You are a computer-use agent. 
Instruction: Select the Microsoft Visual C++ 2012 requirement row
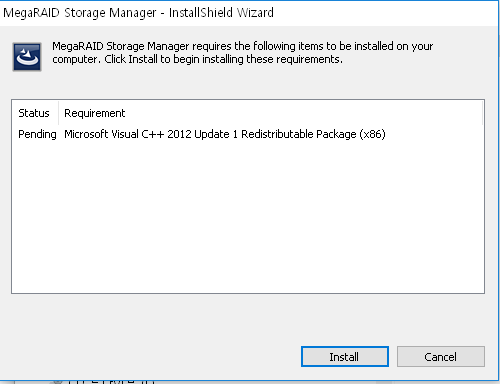[x=248, y=134]
